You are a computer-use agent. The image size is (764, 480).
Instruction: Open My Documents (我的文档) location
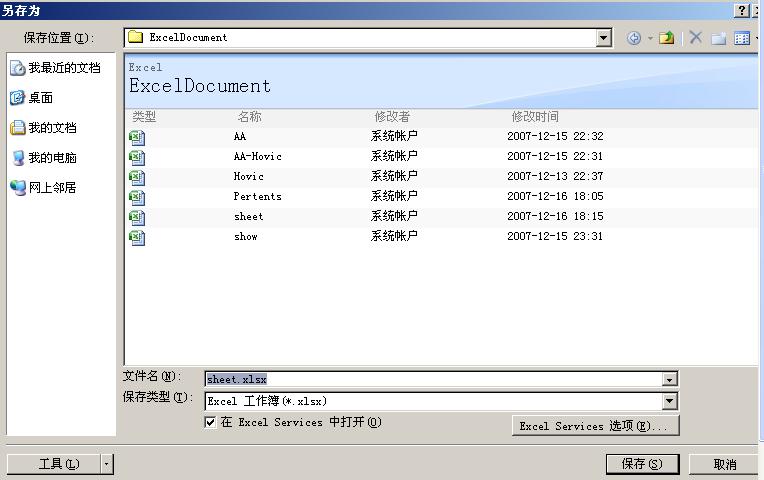pyautogui.click(x=43, y=128)
